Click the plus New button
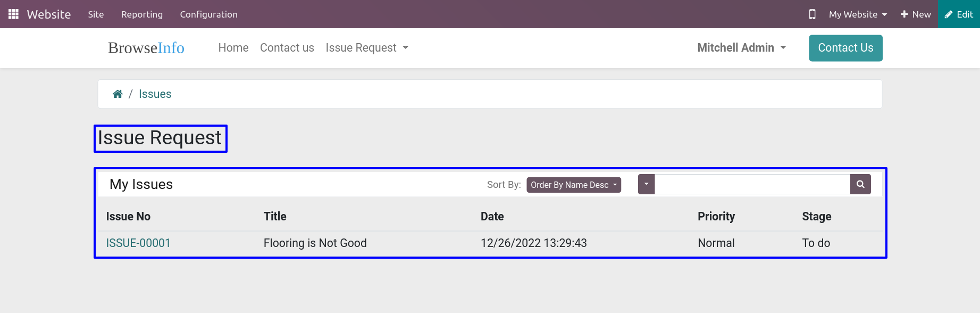 click(916, 14)
